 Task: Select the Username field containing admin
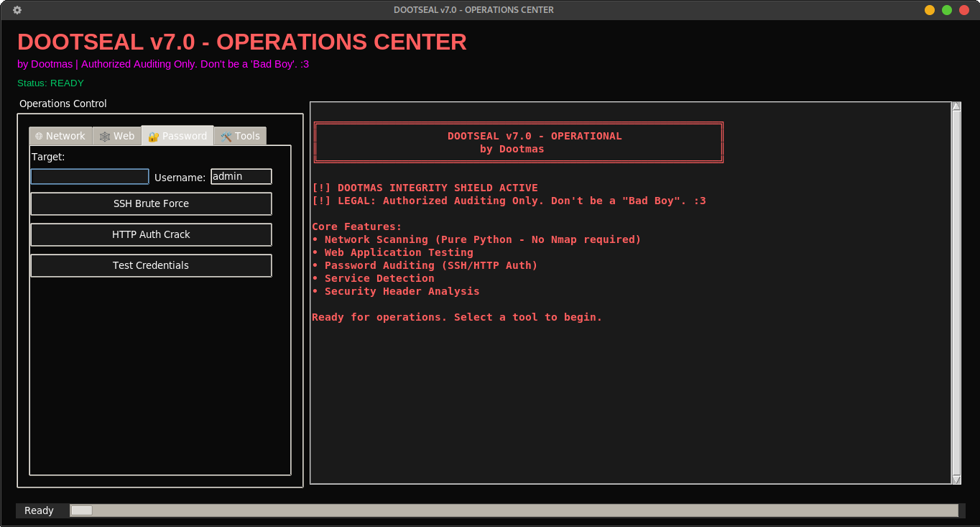(241, 176)
